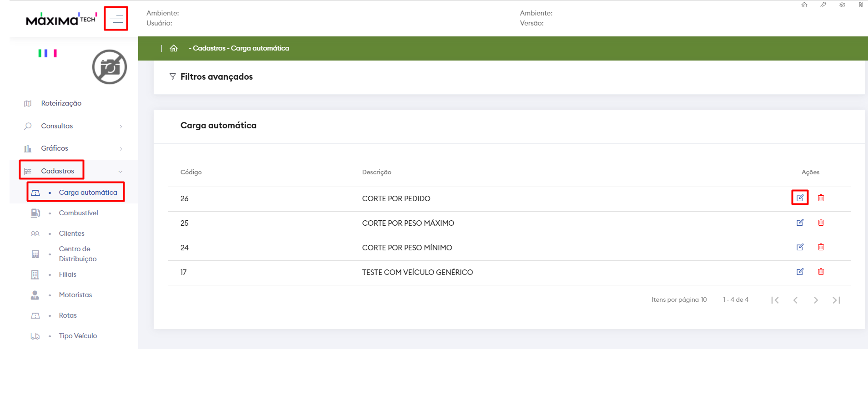
Task: Click the Tipo Veículo truck icon
Action: coord(35,336)
